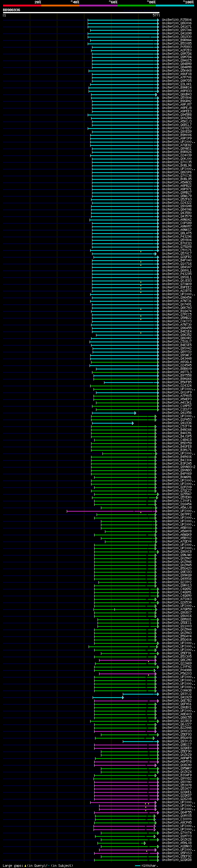Open hit UniRef100_A2PZE0
Image resolution: width=197 pixels, height=868 pixels.
[177, 50]
